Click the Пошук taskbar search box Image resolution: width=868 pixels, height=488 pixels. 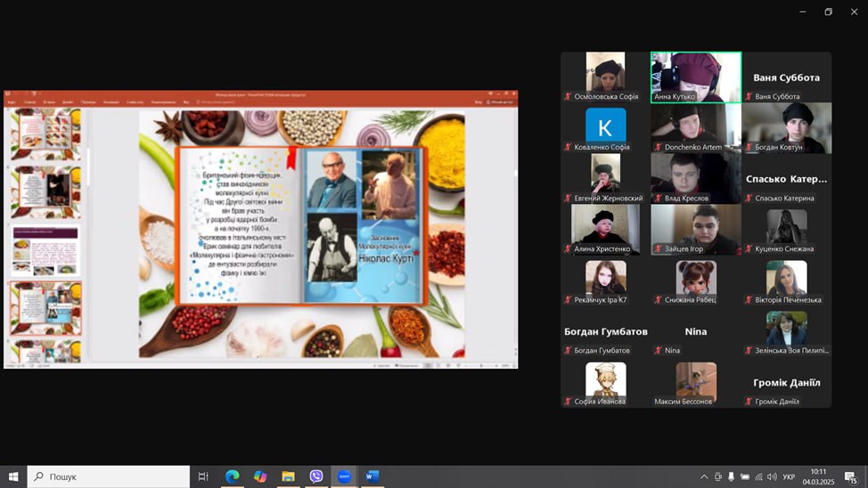click(109, 476)
